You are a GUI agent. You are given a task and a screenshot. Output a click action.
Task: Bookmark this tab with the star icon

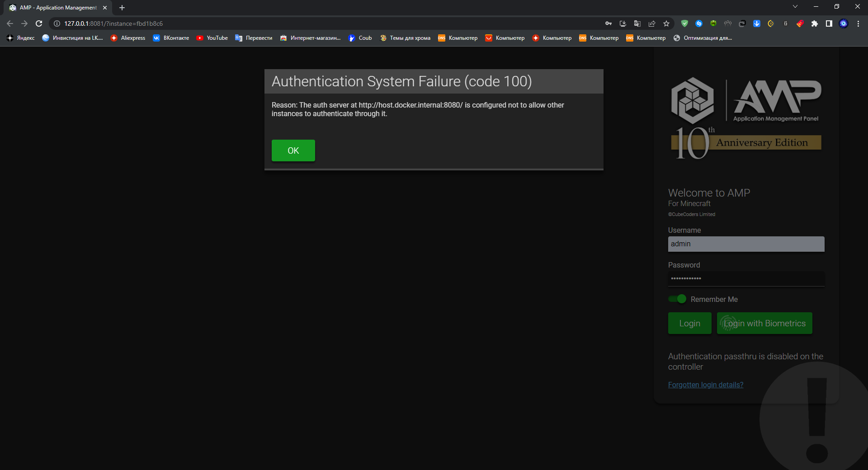(x=666, y=23)
